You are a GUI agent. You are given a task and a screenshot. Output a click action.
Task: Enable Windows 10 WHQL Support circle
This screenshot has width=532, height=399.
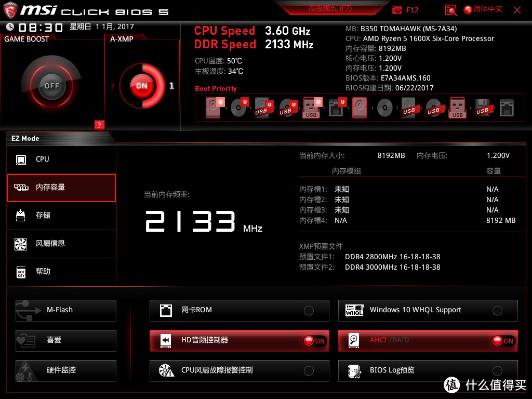[497, 311]
